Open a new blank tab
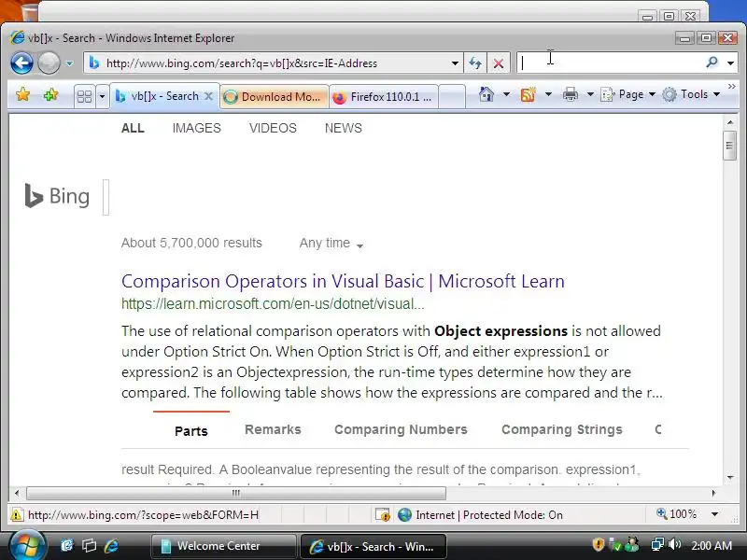Viewport: 747px width, 560px height. (451, 97)
